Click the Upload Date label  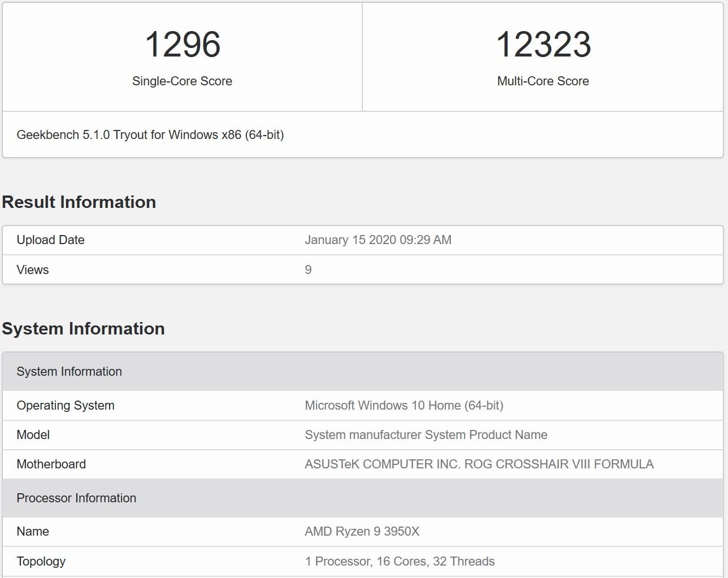coord(50,240)
